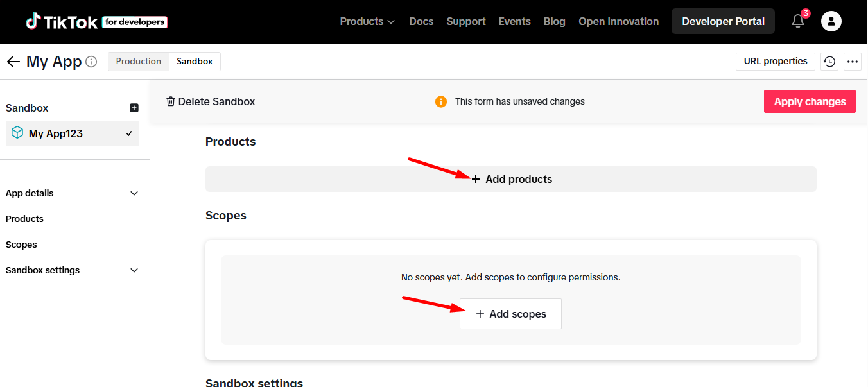Viewport: 868px width, 387px height.
Task: Switch to the Production environment
Action: click(x=138, y=62)
